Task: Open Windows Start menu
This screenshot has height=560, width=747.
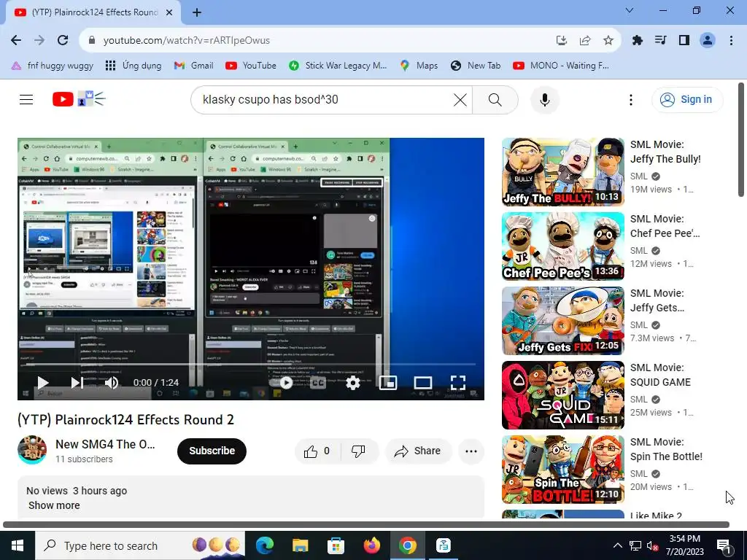Action: [x=18, y=545]
